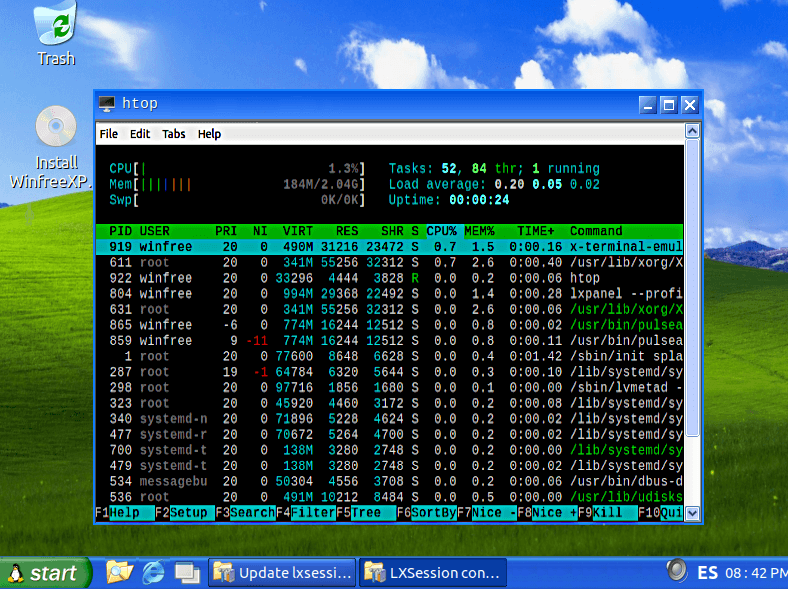Switch to Update lxsession taskbar window
This screenshot has width=788, height=589.
[x=282, y=572]
